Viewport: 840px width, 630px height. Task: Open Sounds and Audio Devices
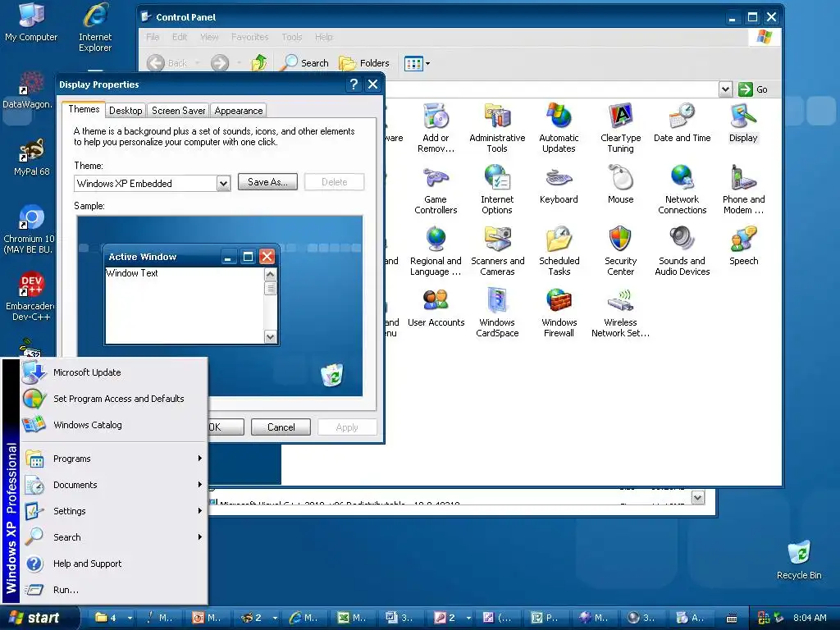682,251
